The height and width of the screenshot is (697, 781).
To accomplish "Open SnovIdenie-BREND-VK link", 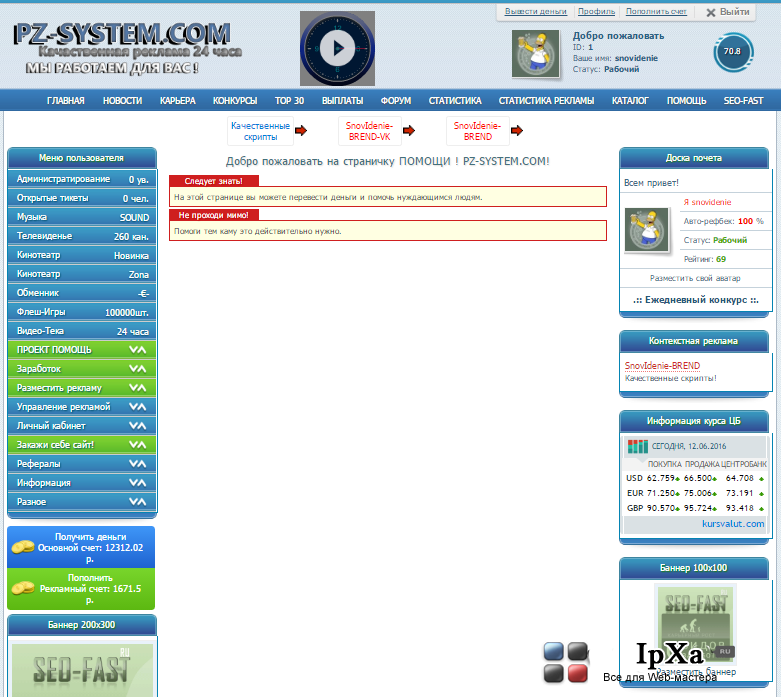I will pyautogui.click(x=369, y=131).
